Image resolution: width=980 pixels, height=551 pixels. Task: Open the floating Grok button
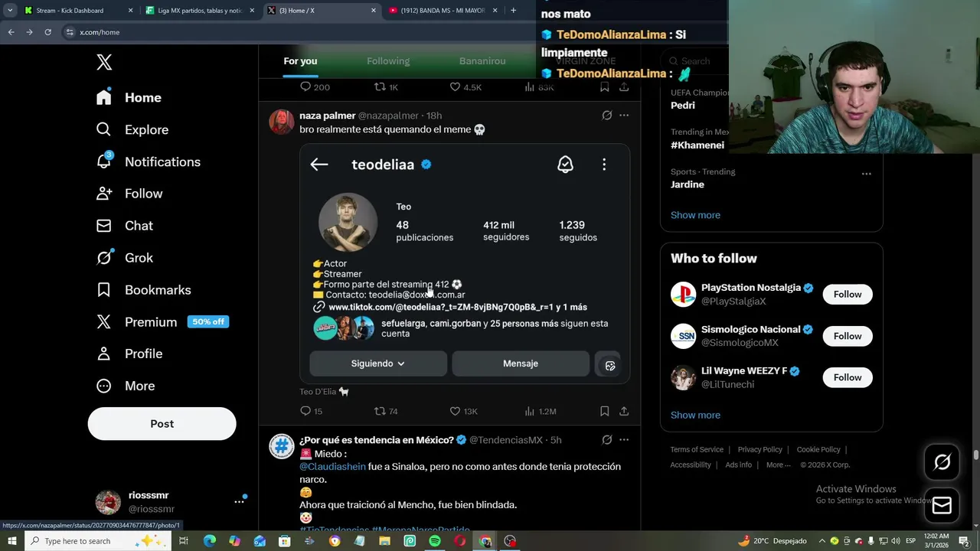pyautogui.click(x=942, y=461)
